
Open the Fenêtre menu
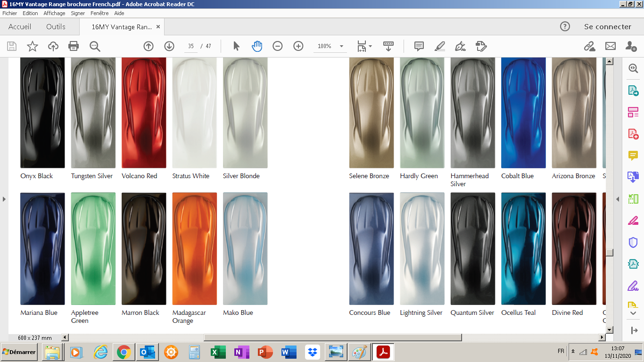pyautogui.click(x=99, y=13)
